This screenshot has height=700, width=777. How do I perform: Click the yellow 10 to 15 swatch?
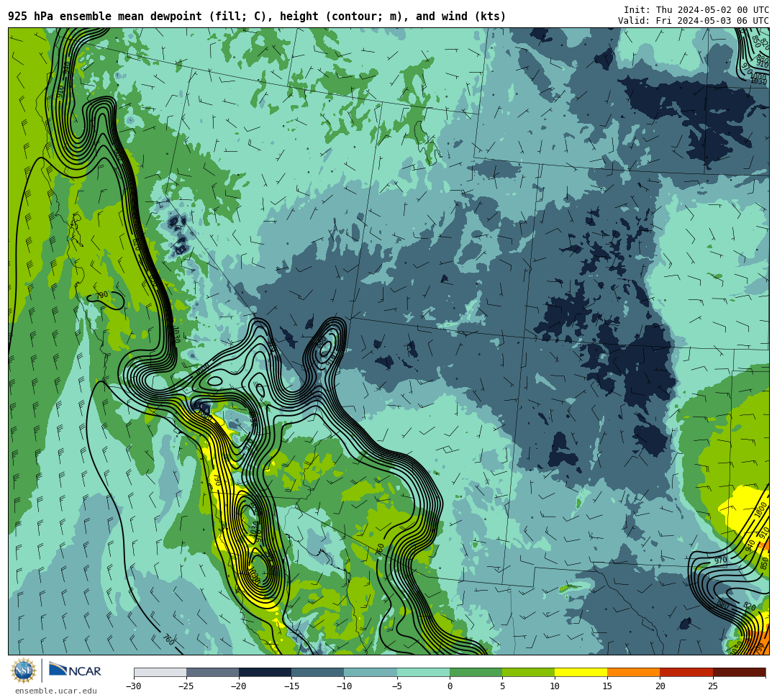click(581, 672)
